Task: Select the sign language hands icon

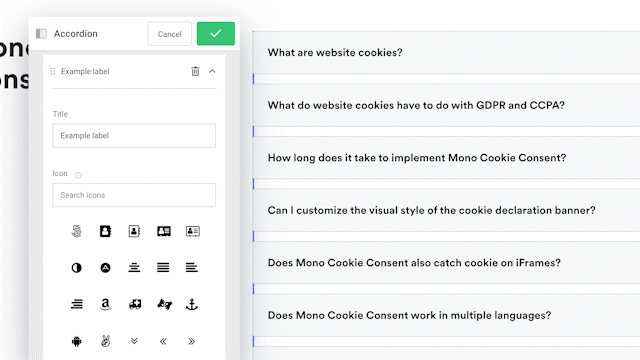Action: (x=164, y=304)
